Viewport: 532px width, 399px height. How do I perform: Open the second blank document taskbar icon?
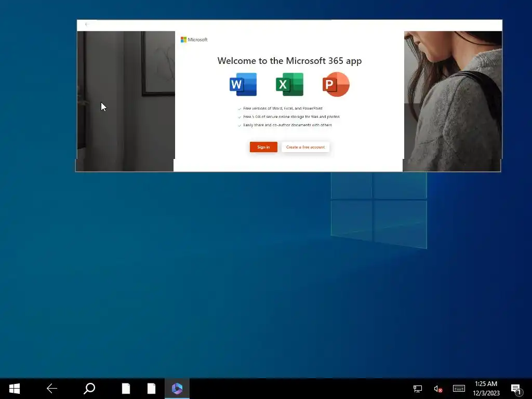click(151, 389)
